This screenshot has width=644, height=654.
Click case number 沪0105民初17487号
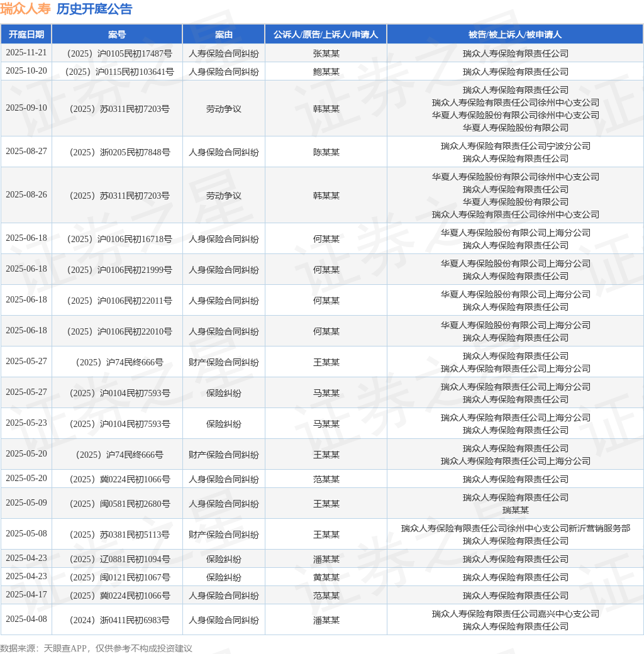pyautogui.click(x=119, y=53)
